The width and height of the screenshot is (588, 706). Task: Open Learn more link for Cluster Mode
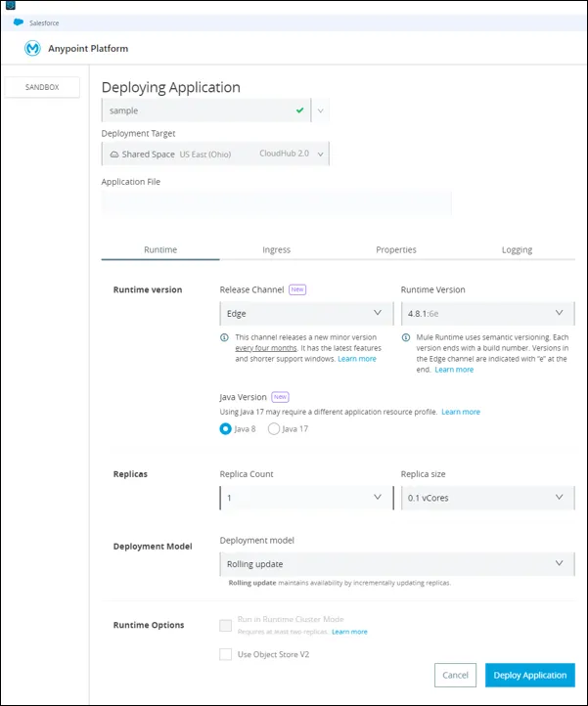pos(349,632)
